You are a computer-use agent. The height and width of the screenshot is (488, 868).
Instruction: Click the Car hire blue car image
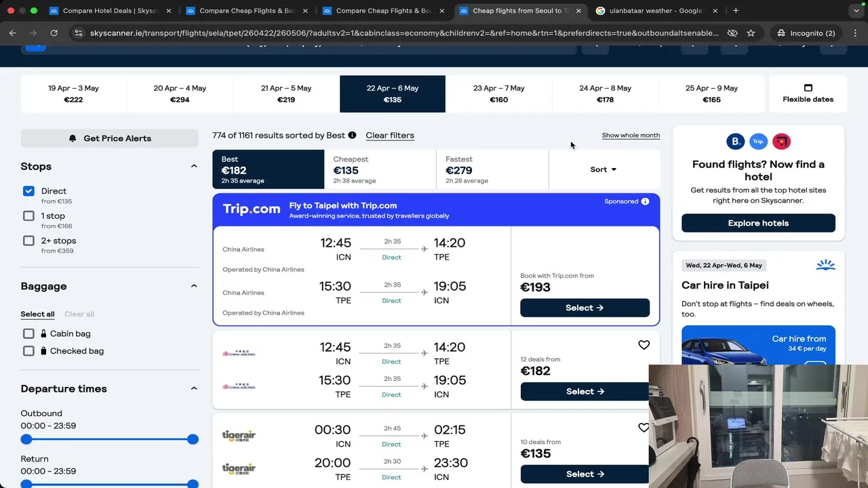[x=758, y=346]
